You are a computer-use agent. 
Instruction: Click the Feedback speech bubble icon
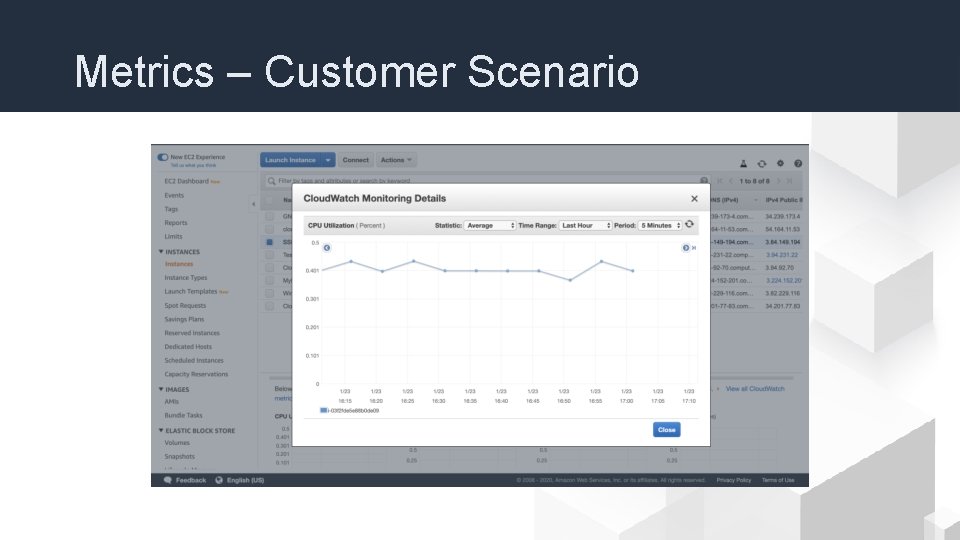168,480
